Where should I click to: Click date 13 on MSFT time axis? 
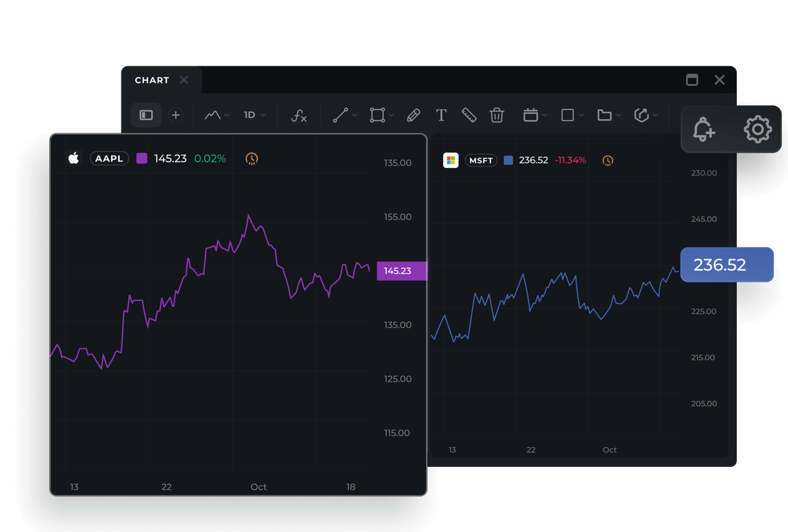coord(452,450)
